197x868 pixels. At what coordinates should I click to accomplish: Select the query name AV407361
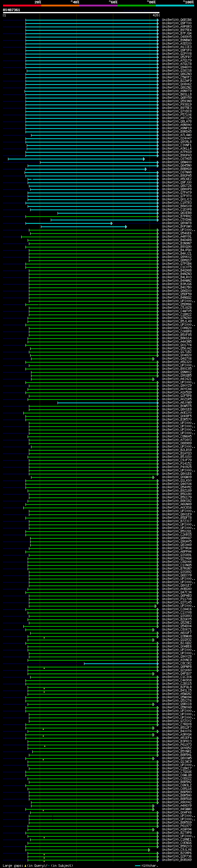pos(11,10)
